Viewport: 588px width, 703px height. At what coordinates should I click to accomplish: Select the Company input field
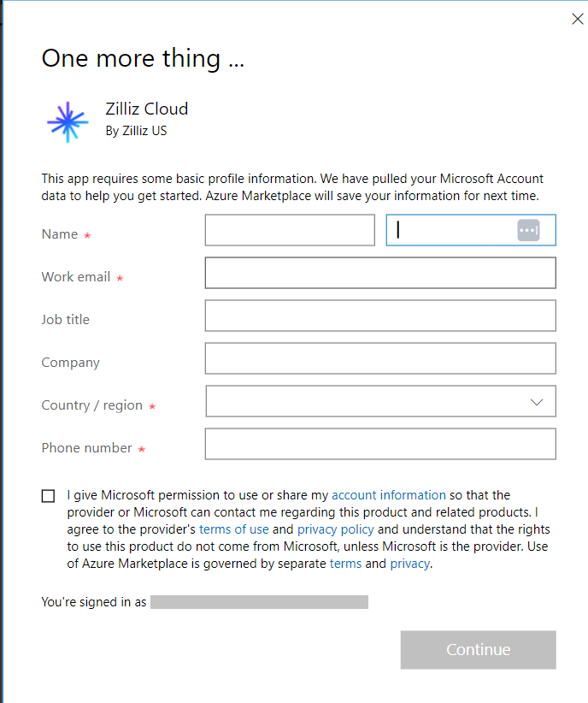click(380, 358)
